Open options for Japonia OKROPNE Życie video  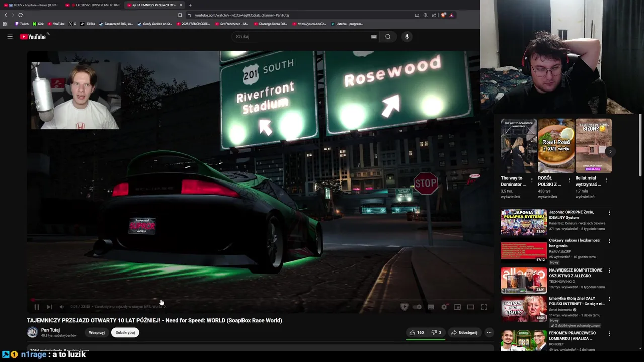(609, 213)
